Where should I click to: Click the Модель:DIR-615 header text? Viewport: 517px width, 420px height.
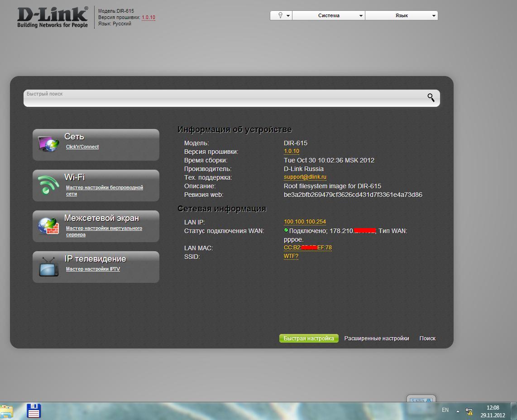click(116, 11)
